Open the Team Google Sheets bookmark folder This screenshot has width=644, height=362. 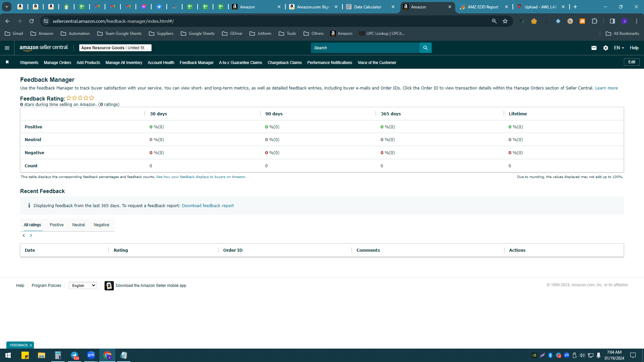click(x=119, y=34)
